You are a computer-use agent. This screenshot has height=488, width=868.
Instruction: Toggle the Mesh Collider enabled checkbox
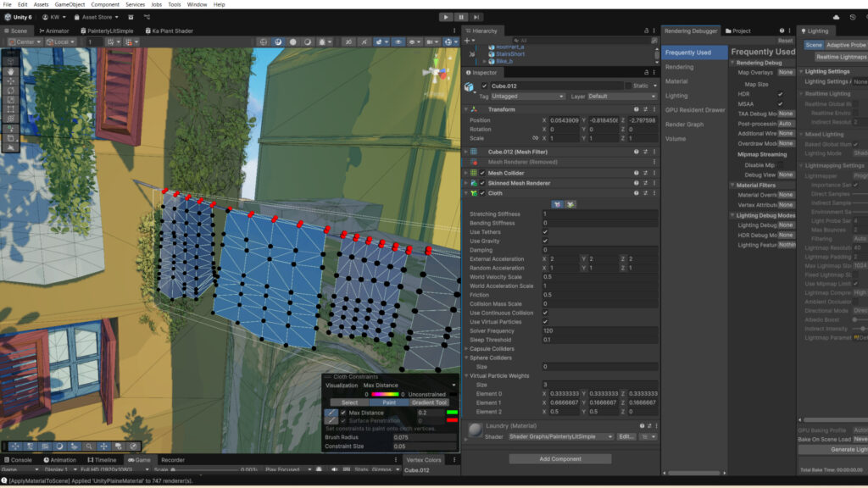pyautogui.click(x=482, y=173)
